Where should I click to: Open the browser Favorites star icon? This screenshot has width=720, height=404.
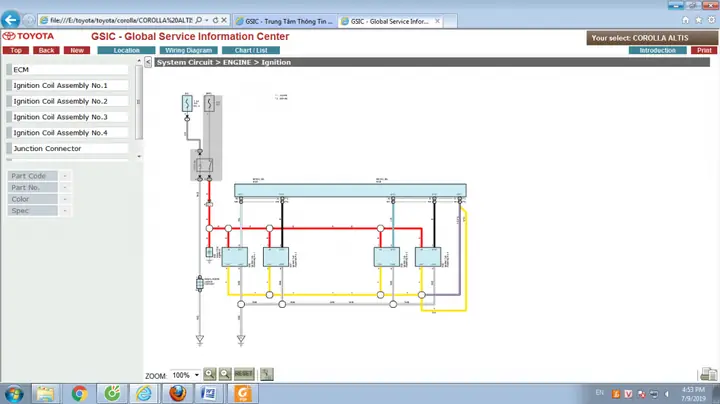tap(698, 20)
